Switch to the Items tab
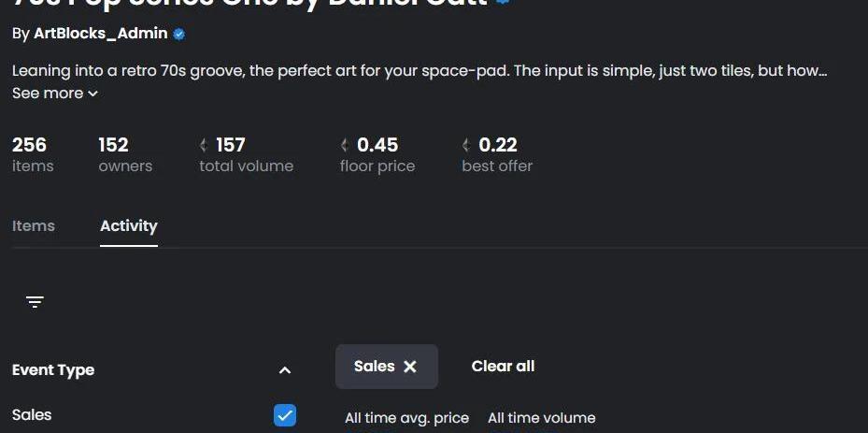Image resolution: width=868 pixels, height=433 pixels. click(34, 225)
